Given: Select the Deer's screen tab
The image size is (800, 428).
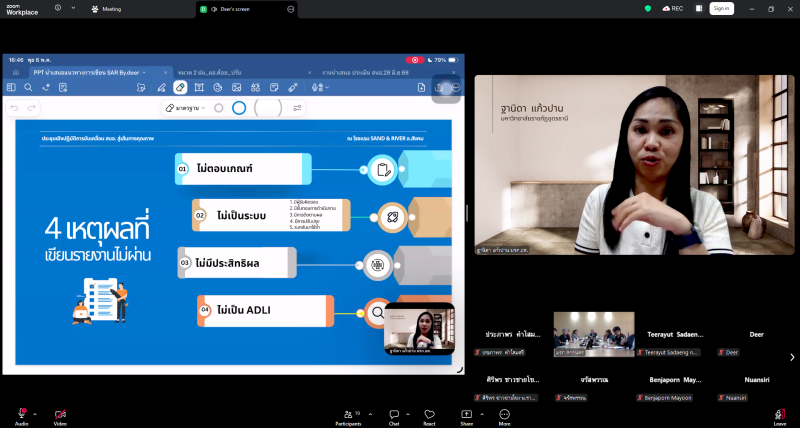Looking at the screenshot, I should click(246, 9).
